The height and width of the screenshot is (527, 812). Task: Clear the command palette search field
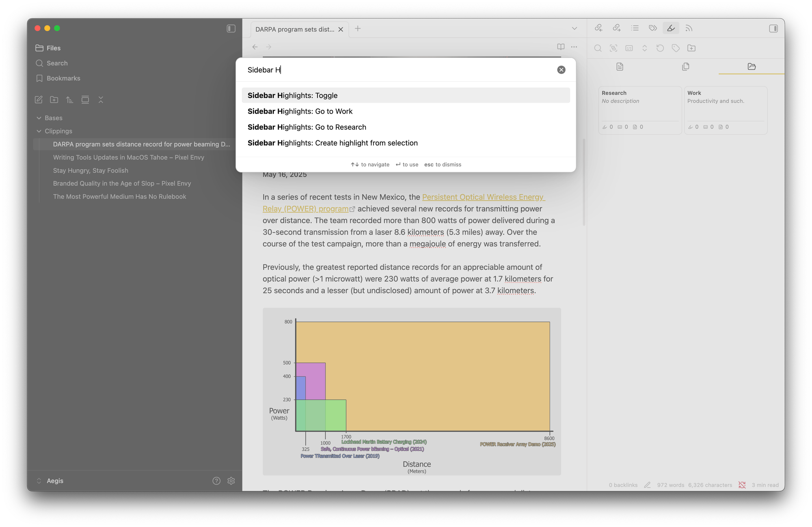click(x=561, y=70)
